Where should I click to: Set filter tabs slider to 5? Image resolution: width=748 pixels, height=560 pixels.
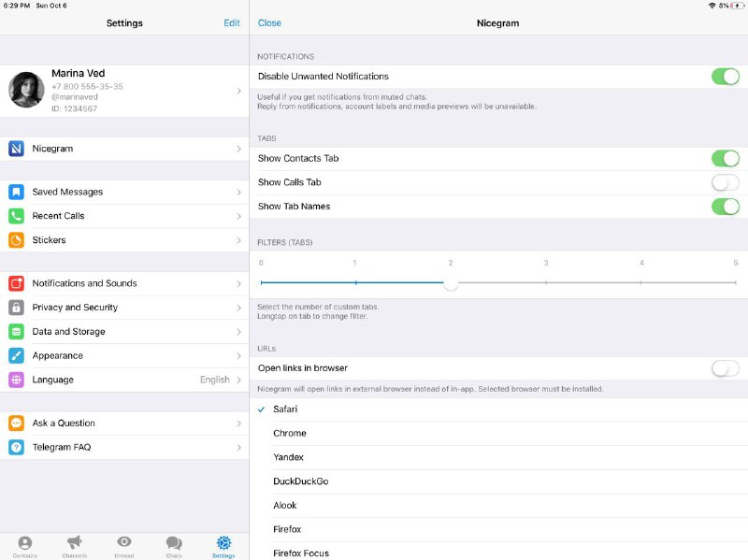tap(736, 283)
